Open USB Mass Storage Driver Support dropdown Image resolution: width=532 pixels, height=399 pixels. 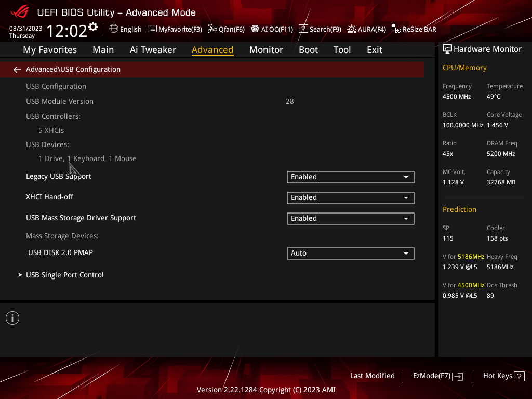click(351, 219)
